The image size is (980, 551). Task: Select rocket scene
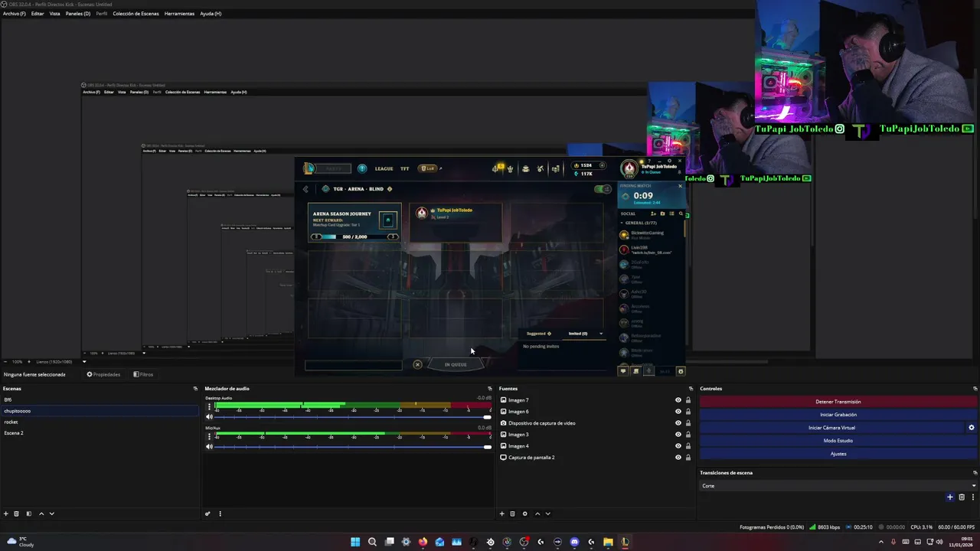point(100,422)
